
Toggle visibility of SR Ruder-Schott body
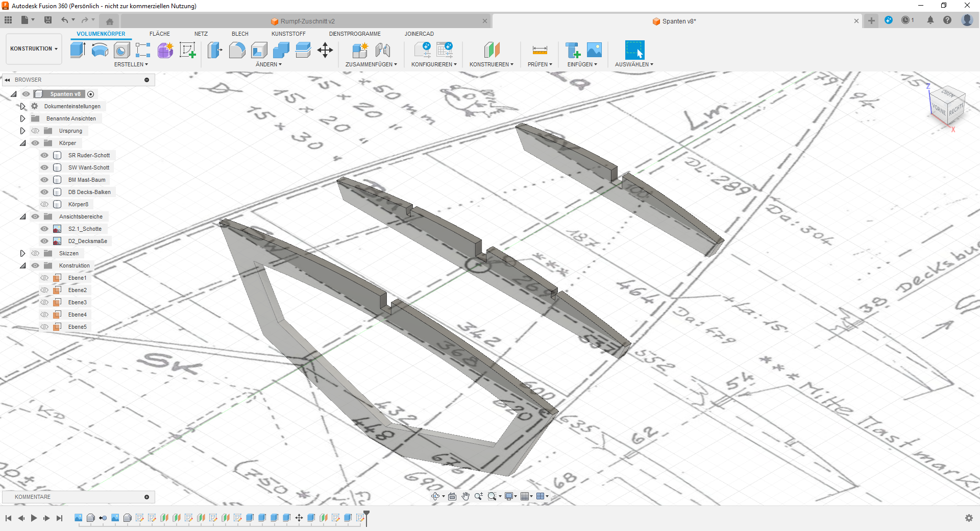pos(44,155)
